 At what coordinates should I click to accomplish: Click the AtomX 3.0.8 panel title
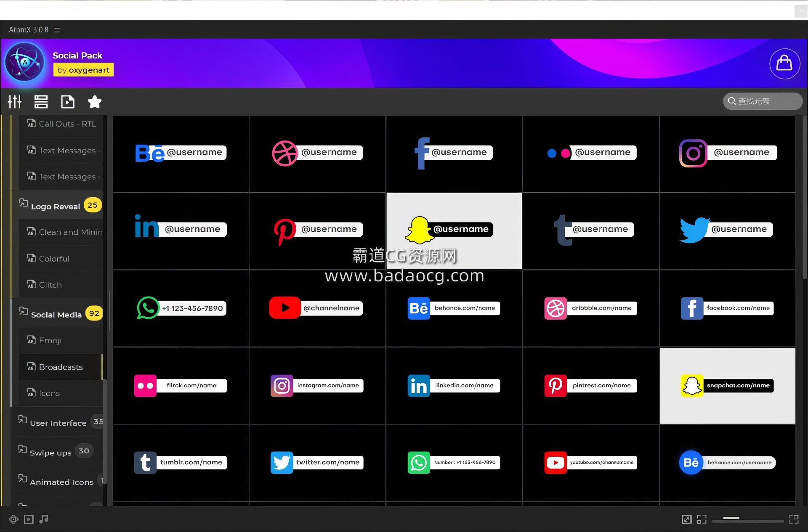coord(29,30)
